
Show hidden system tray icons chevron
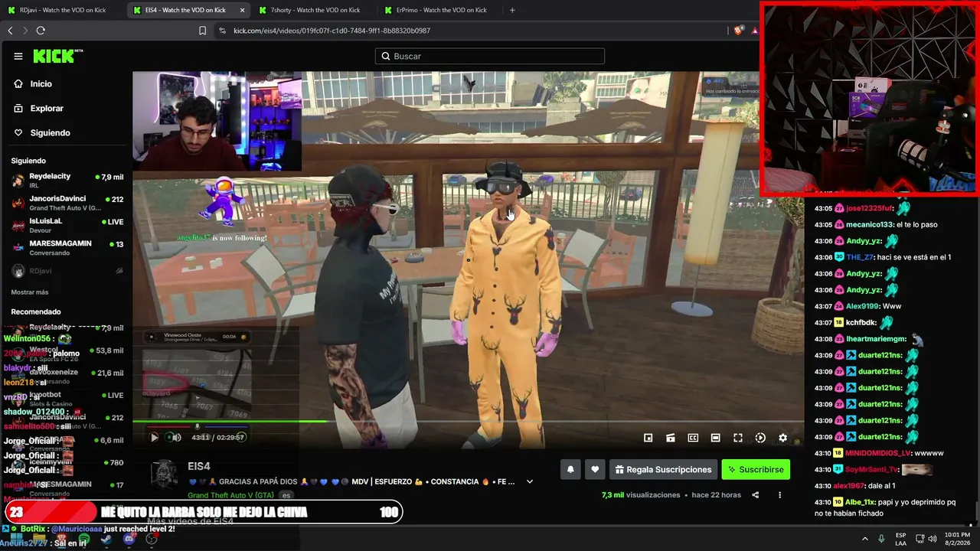click(865, 539)
